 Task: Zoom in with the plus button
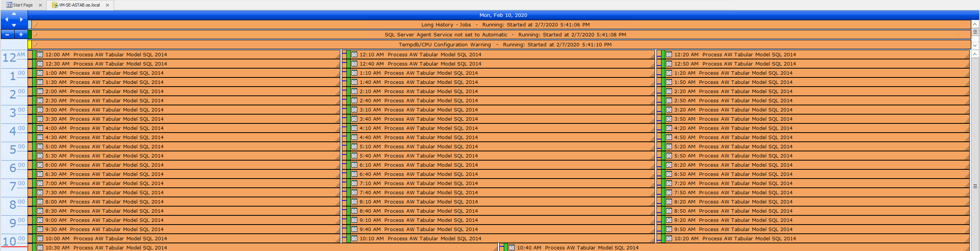click(x=21, y=34)
